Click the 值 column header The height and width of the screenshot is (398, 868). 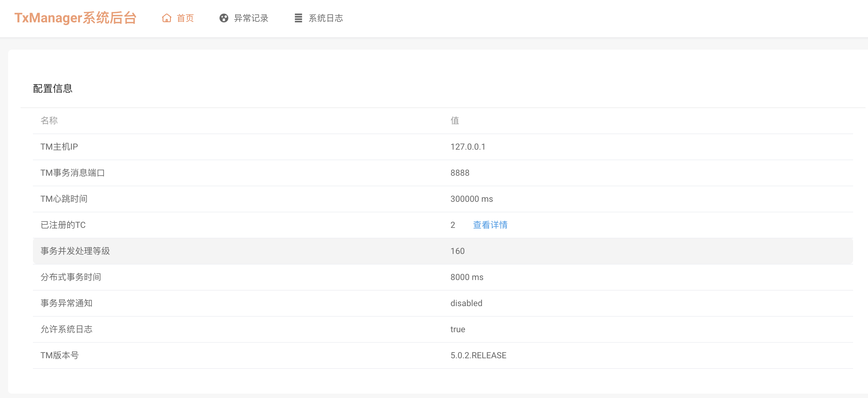(455, 120)
